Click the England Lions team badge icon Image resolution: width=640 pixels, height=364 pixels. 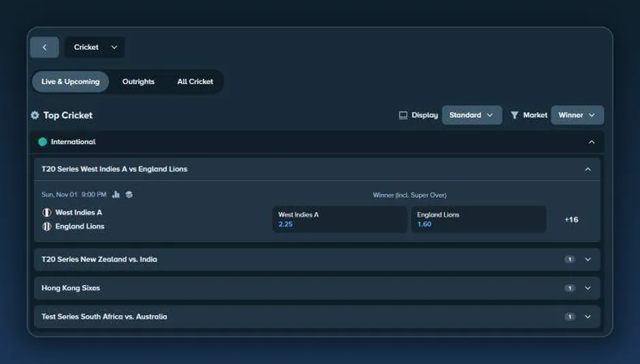(x=47, y=226)
